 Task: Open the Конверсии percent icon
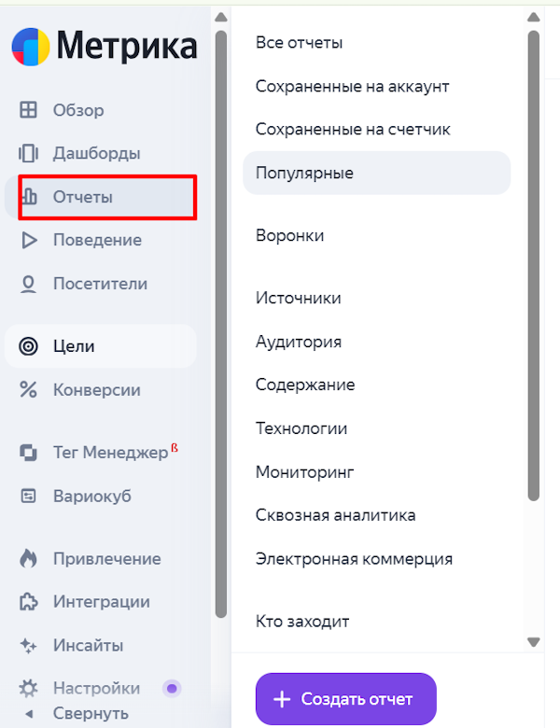29,390
